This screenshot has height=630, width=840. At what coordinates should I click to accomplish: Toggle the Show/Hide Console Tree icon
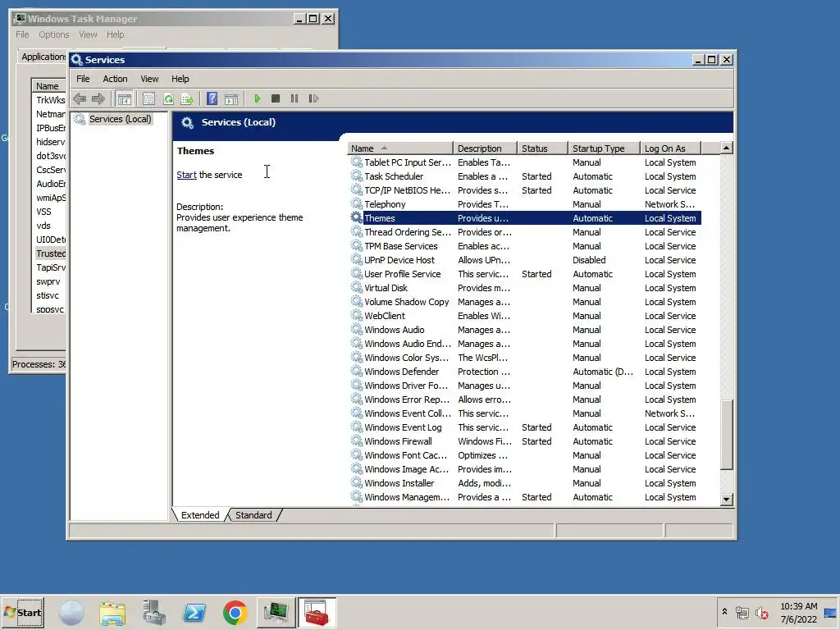(125, 98)
